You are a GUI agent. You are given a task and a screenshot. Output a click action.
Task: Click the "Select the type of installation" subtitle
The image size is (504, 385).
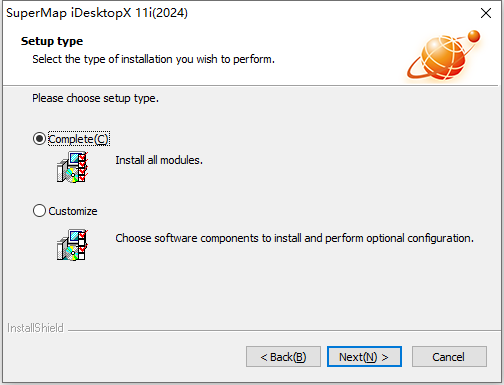[153, 59]
